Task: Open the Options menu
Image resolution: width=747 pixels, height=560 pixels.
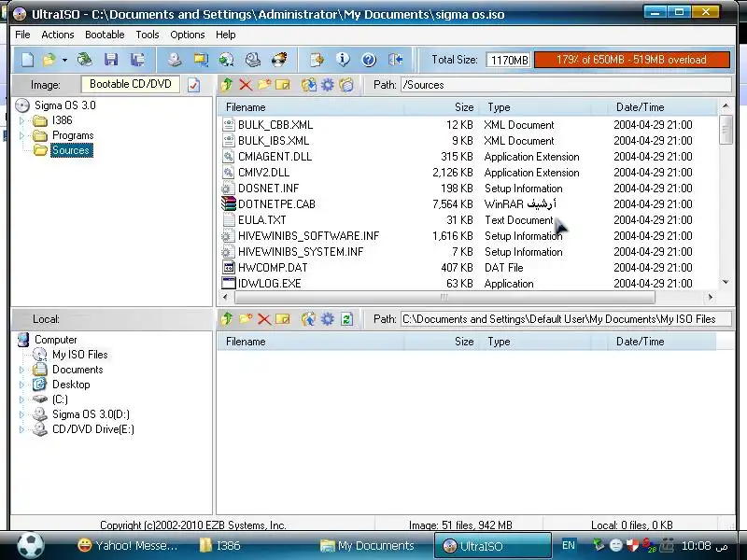Action: (x=188, y=35)
